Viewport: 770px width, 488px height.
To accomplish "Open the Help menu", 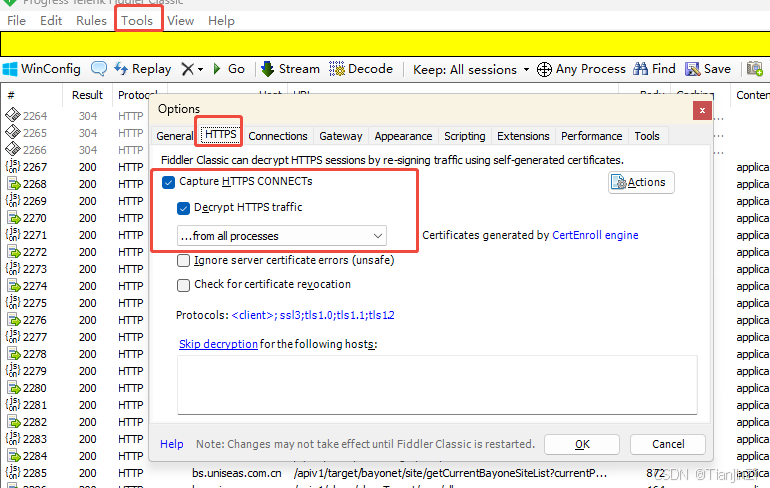I will tap(221, 21).
